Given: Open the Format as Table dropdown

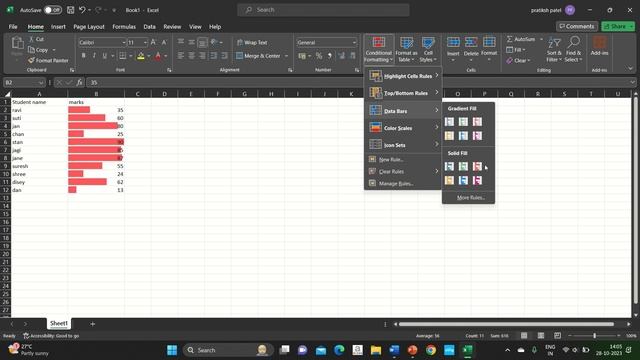Looking at the screenshot, I should point(406,49).
